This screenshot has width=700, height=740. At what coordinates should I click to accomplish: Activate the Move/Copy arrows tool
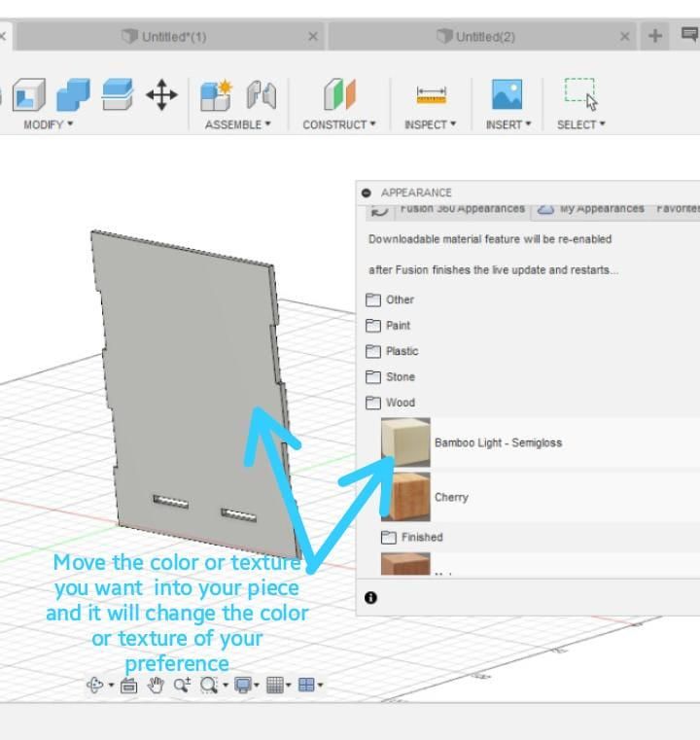point(161,95)
